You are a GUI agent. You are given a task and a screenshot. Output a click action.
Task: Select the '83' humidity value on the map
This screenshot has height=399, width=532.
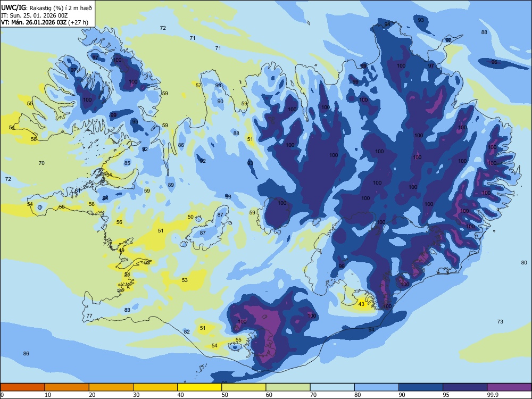(x=127, y=310)
